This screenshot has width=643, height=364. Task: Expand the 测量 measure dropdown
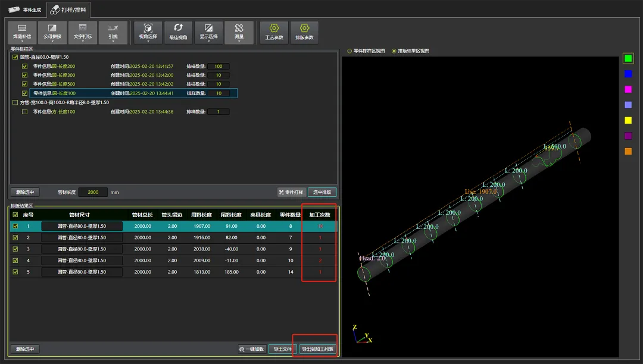point(239,32)
